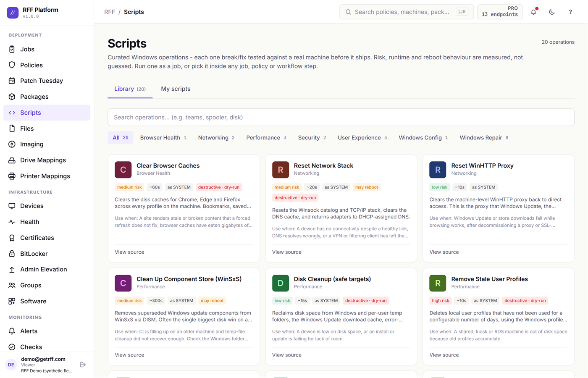The height and width of the screenshot is (378, 588).
Task: Open Software via its grid-plus icon
Action: coord(12,301)
